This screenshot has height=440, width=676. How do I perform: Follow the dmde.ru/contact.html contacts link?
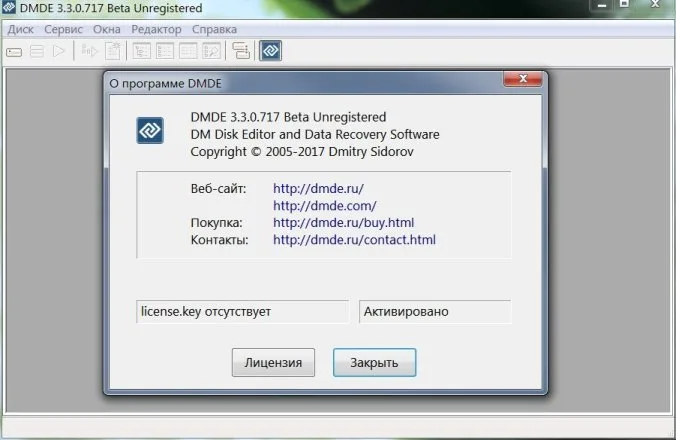(x=354, y=240)
